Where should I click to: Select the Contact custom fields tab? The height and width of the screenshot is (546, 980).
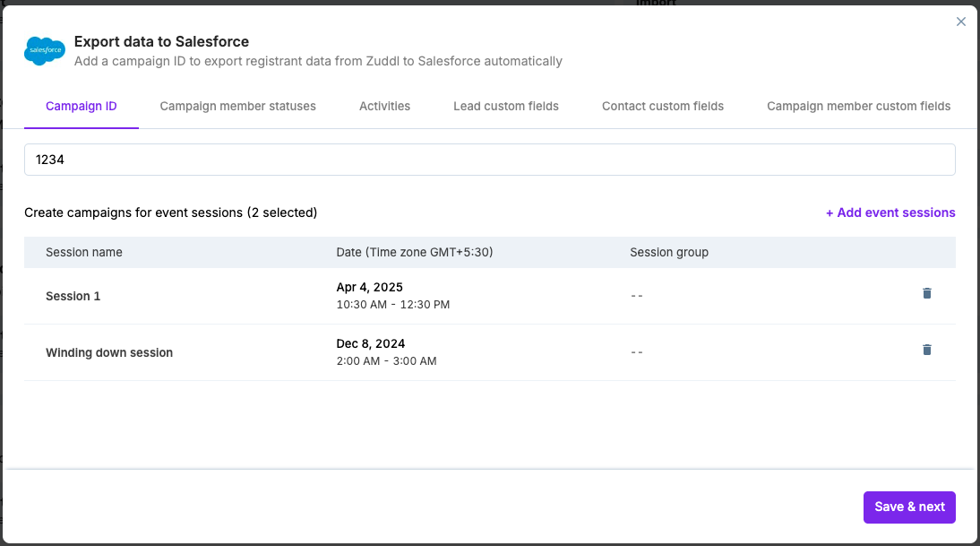click(x=662, y=106)
